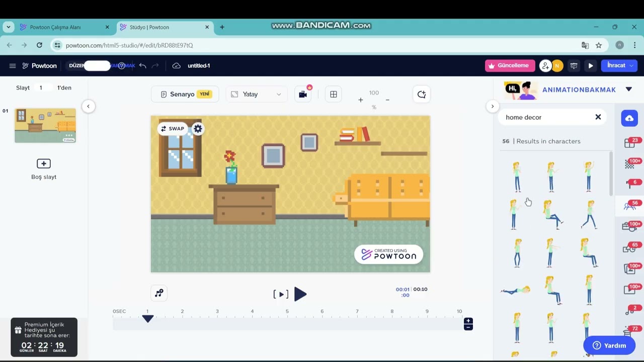Open a new browser tab
This screenshot has height=362, width=644.
pyautogui.click(x=222, y=27)
